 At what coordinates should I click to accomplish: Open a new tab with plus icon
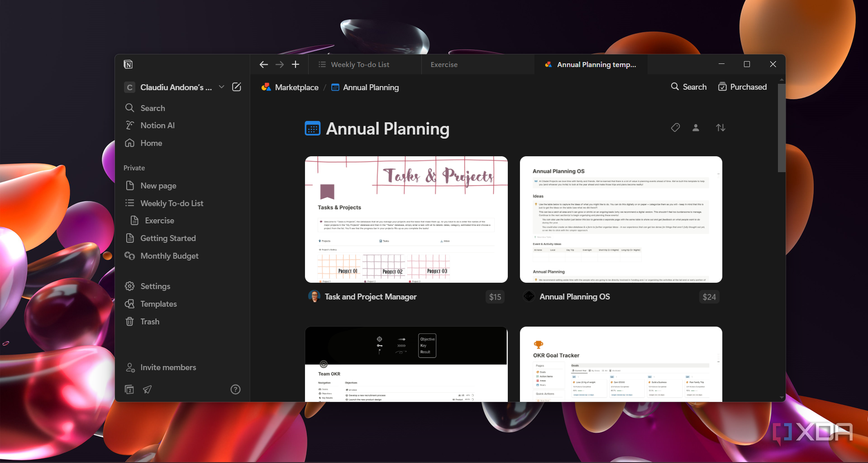(296, 64)
